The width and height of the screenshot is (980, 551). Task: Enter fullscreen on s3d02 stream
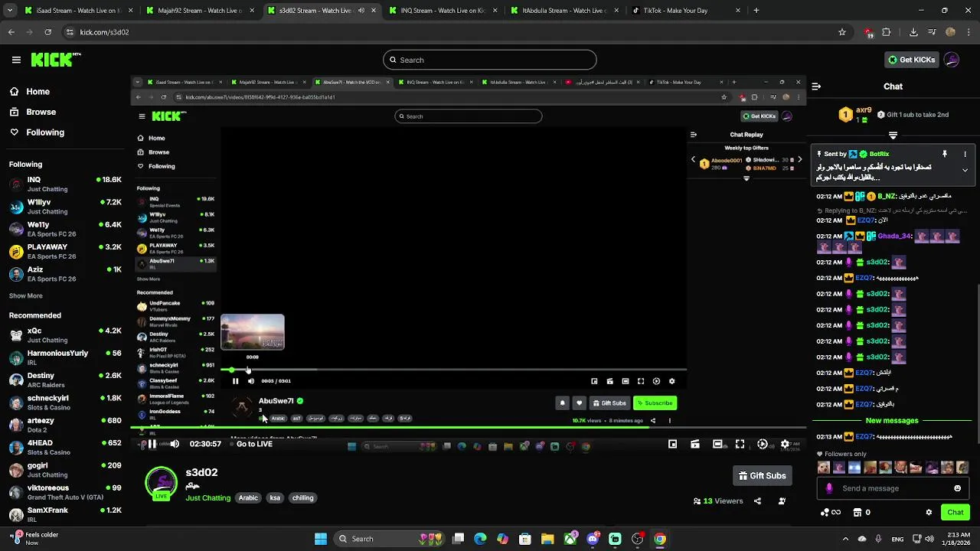click(740, 444)
